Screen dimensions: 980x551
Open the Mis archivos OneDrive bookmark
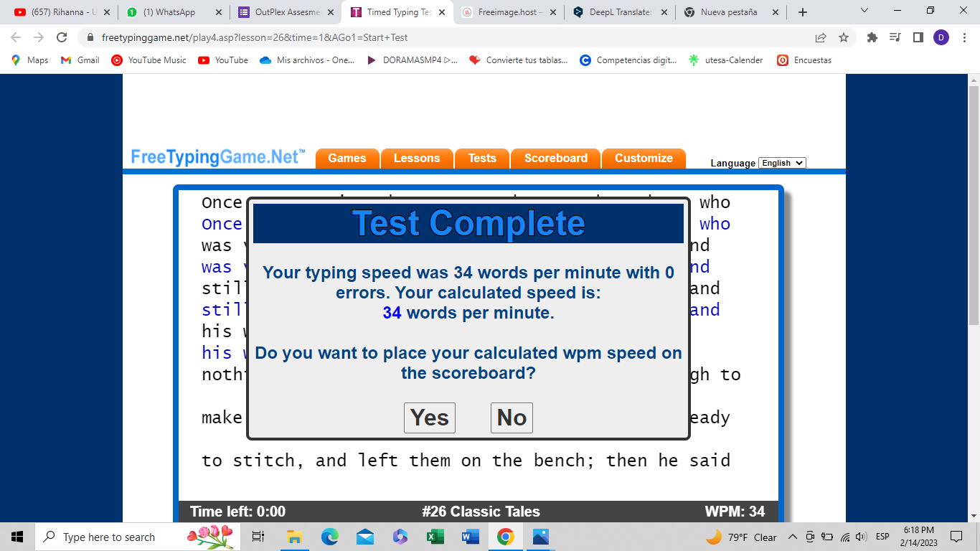[307, 60]
